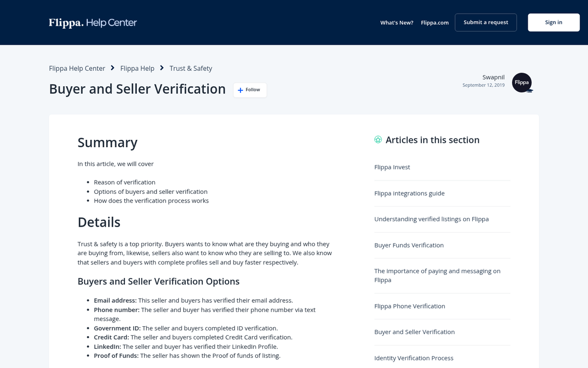Click the chevron after Flippa Help Center breadcrumb
Viewport: 588px width, 368px height.
(112, 68)
